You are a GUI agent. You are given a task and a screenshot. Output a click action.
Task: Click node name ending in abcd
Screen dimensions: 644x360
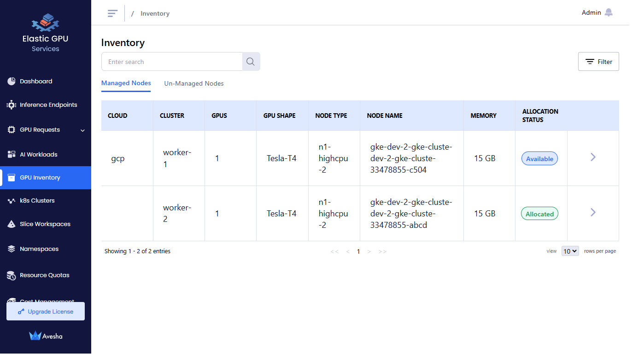[411, 214]
